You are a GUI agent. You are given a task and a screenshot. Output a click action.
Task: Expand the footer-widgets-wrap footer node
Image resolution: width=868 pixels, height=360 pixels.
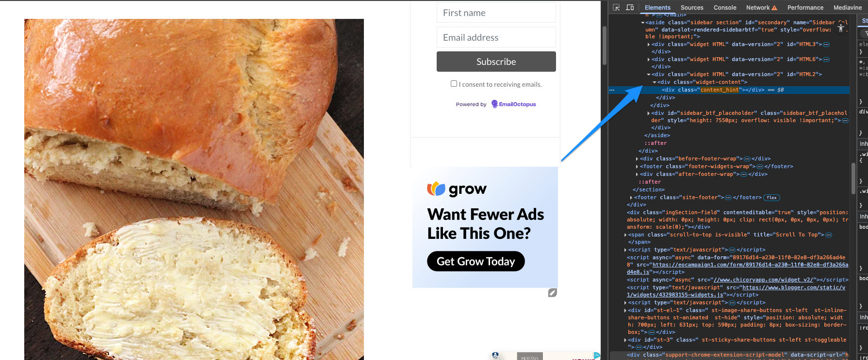[637, 167]
